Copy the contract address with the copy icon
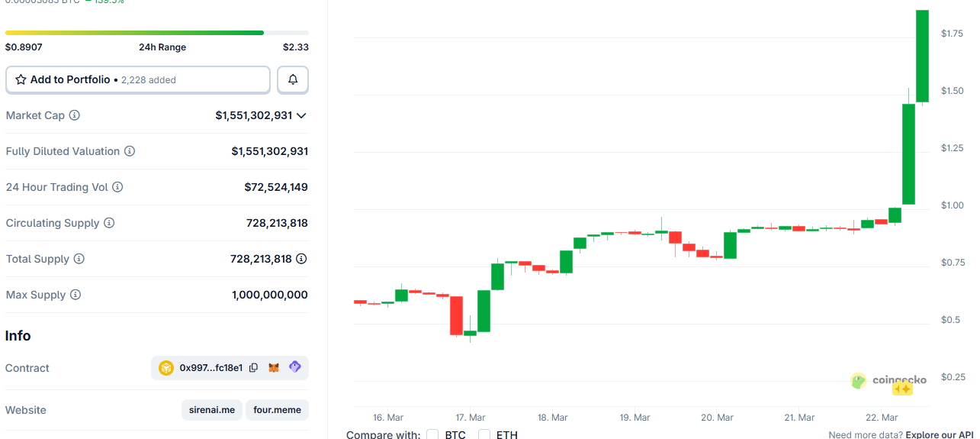980x439 pixels. (253, 368)
